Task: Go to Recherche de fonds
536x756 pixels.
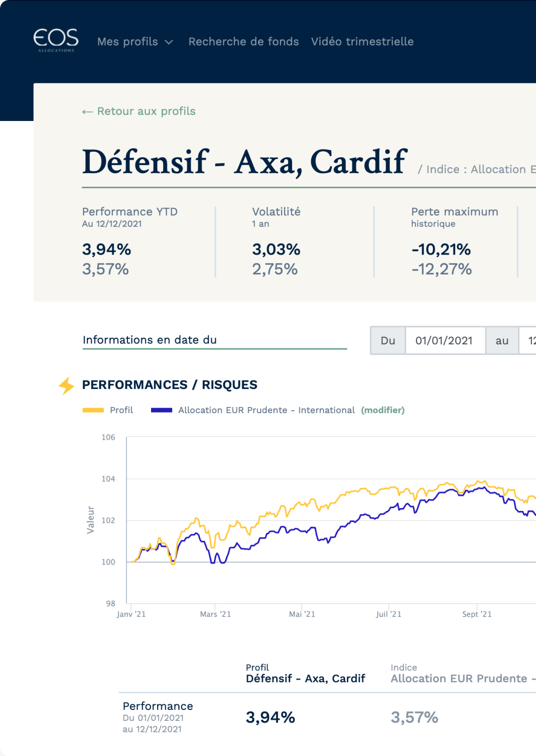Action: (243, 42)
